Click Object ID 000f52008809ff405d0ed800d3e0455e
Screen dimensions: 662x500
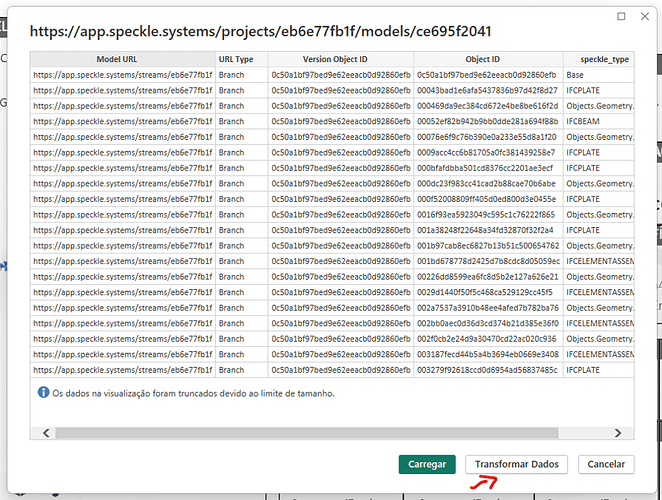(488, 199)
